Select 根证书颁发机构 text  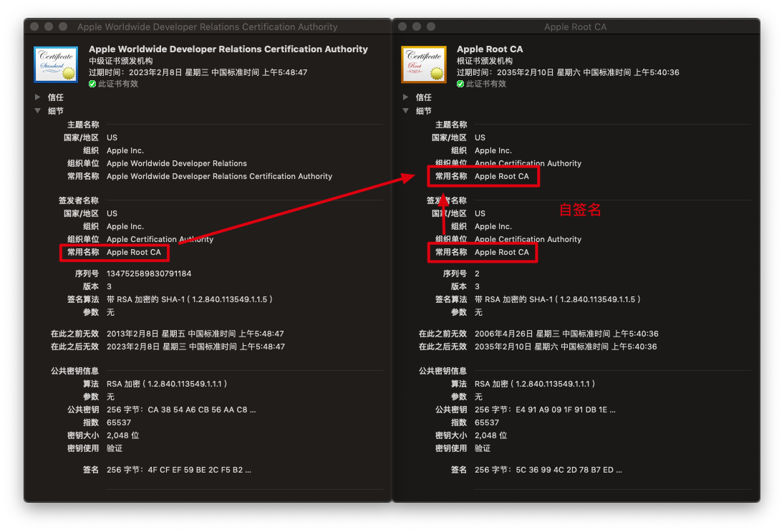[485, 60]
